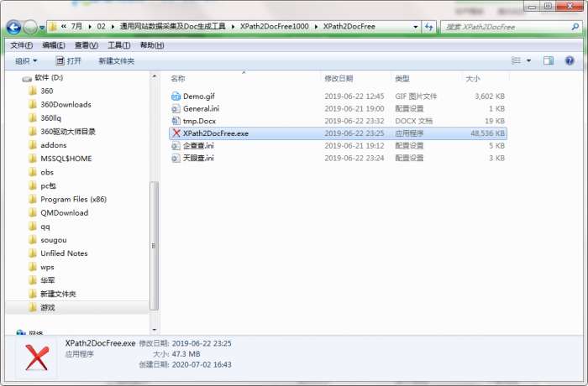Click the 天眼查.ini file icon
The image size is (588, 386).
click(176, 158)
